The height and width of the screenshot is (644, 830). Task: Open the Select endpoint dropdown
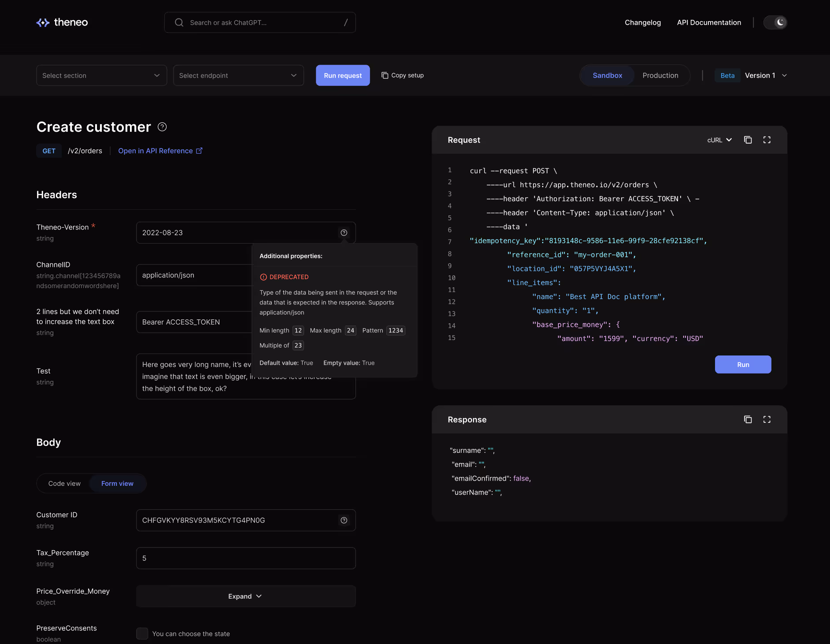(x=238, y=75)
